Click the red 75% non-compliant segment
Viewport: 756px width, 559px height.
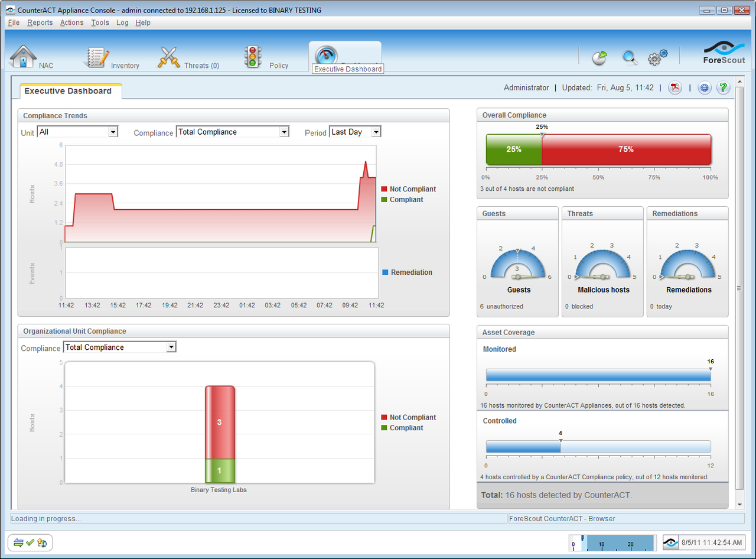pos(627,149)
